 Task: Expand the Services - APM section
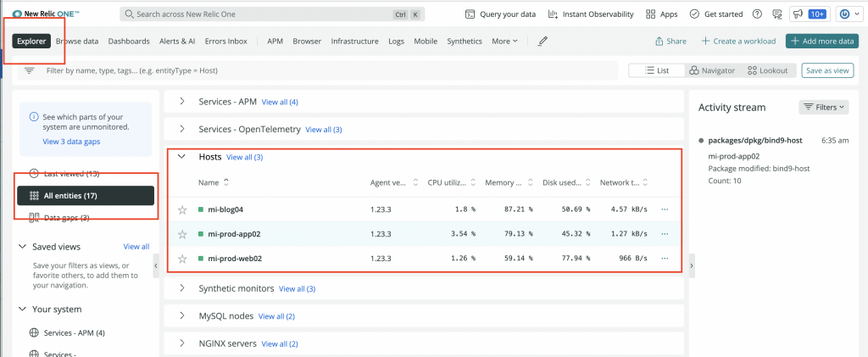tap(182, 102)
